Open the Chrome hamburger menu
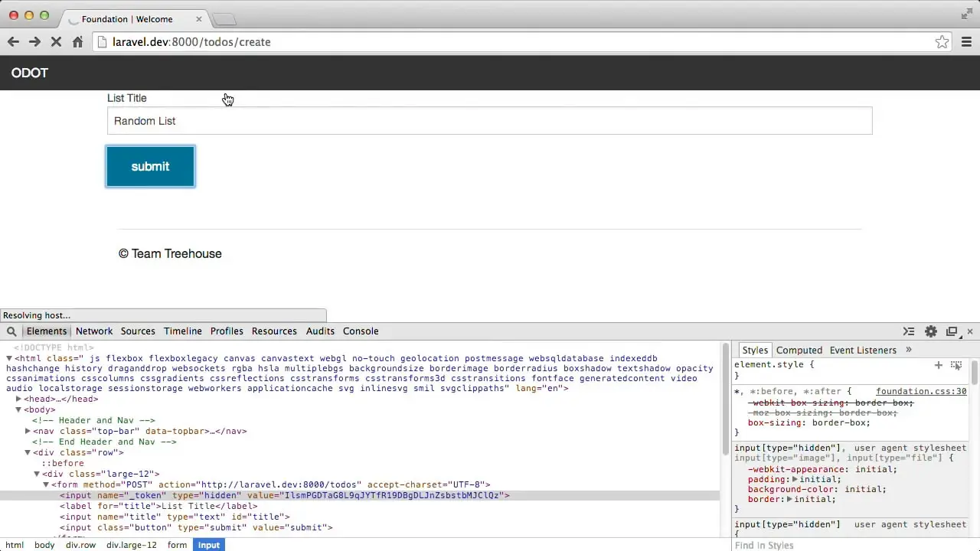This screenshot has width=980, height=551. click(x=966, y=42)
